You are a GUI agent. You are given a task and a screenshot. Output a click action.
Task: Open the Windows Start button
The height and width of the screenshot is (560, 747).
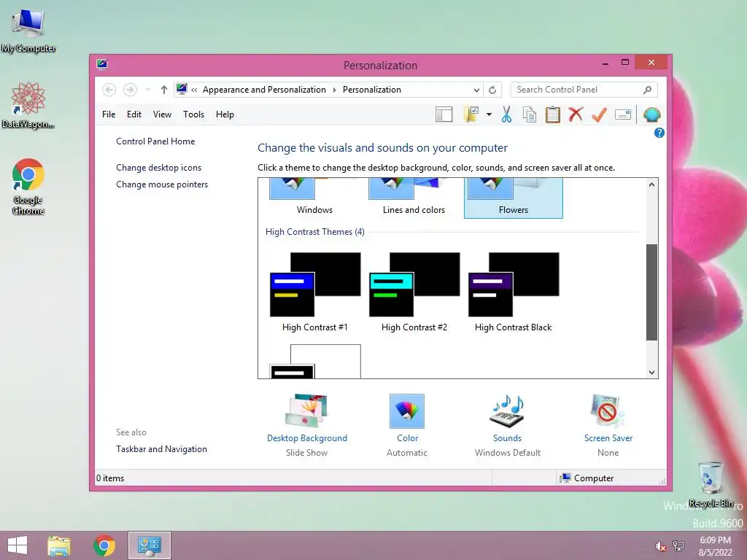(18, 545)
